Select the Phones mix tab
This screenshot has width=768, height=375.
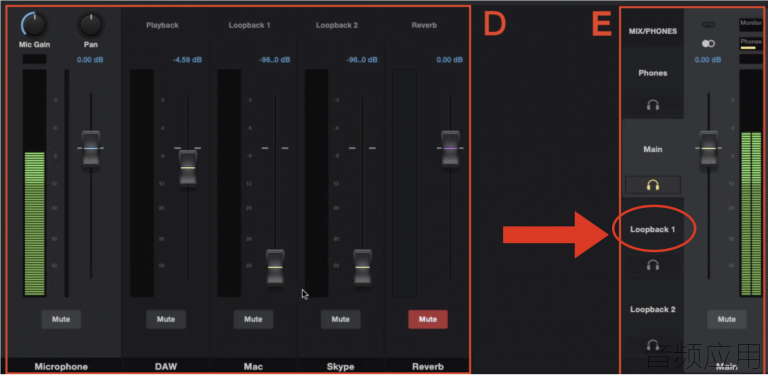click(652, 73)
